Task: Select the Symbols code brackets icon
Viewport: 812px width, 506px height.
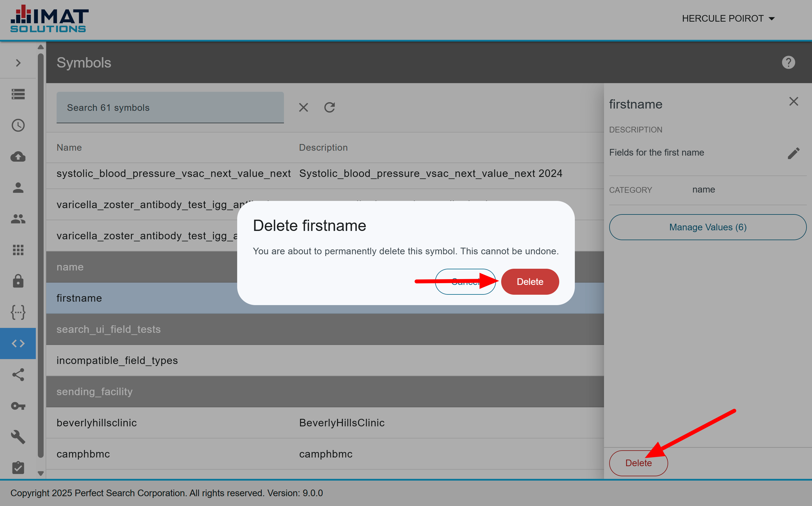Action: 18,343
